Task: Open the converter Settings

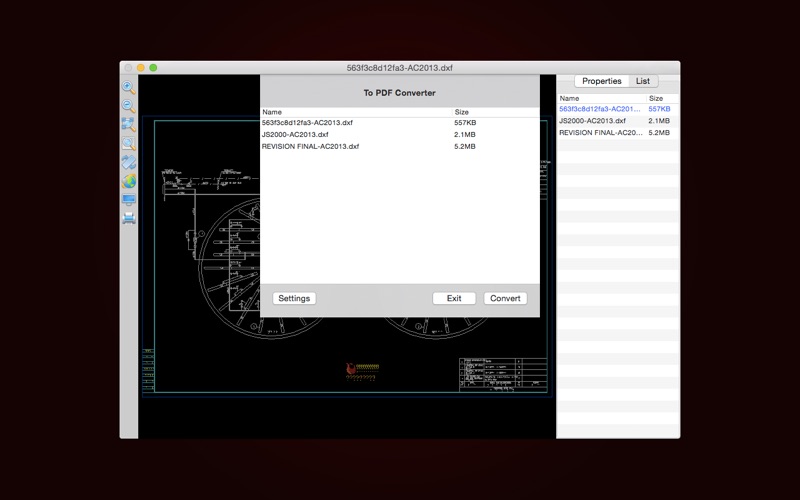Action: pyautogui.click(x=294, y=298)
